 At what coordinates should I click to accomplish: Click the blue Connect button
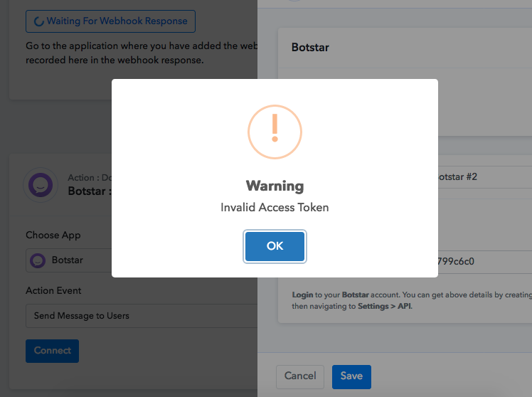point(52,351)
